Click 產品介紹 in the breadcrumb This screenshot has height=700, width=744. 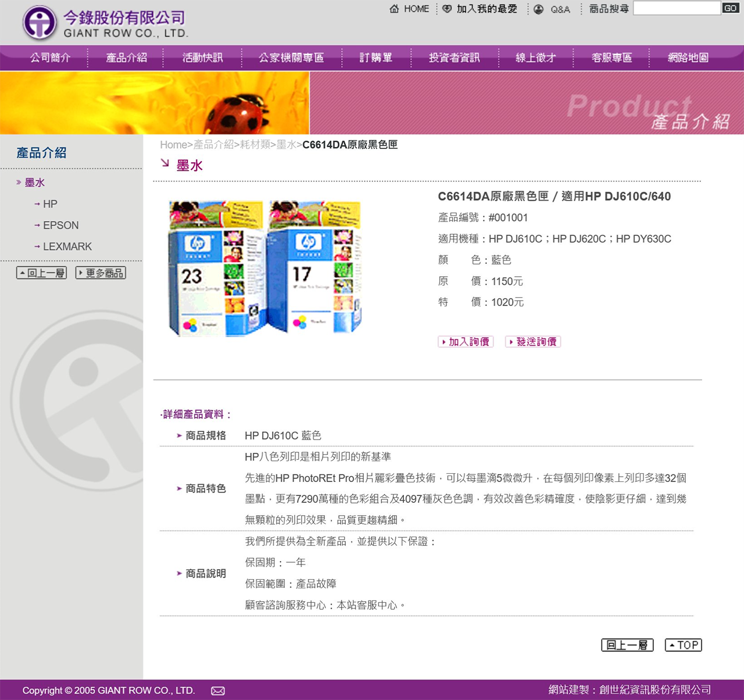coord(213,145)
